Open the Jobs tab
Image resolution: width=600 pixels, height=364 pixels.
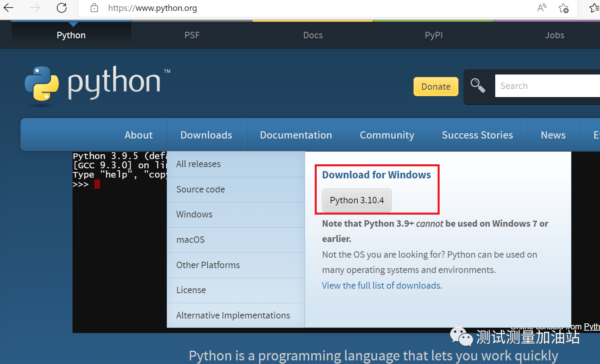tap(554, 35)
